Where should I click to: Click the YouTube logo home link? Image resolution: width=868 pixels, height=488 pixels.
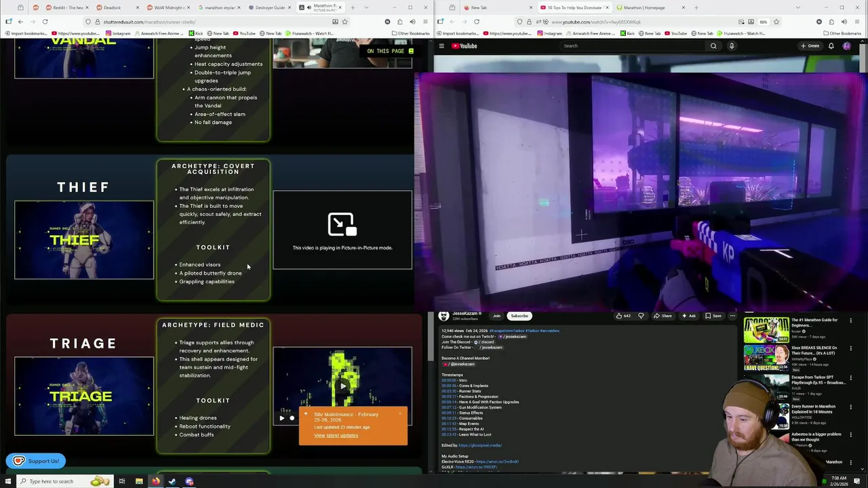click(465, 46)
